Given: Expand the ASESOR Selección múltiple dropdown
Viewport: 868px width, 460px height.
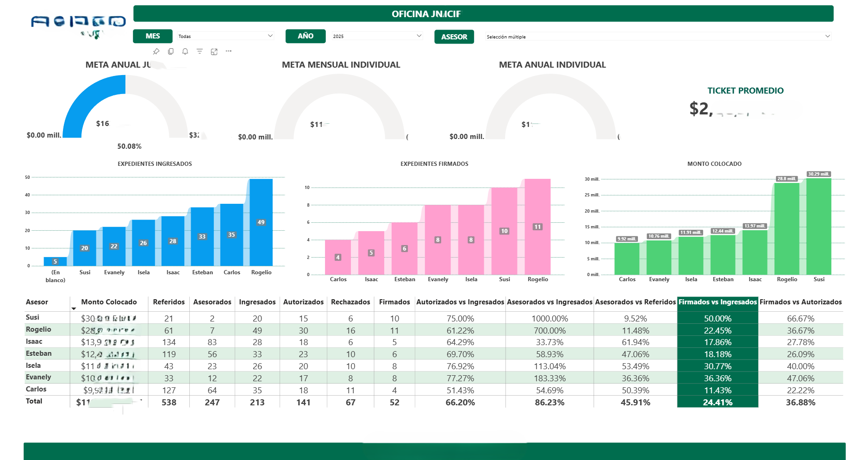Looking at the screenshot, I should (x=827, y=36).
